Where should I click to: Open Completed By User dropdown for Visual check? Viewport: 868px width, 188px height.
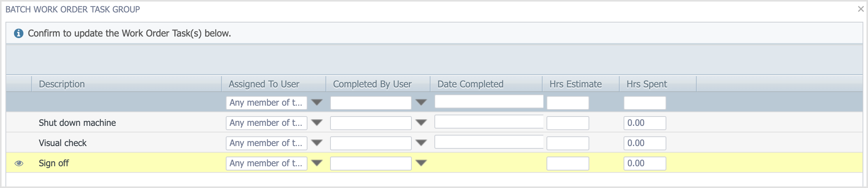[x=421, y=143]
